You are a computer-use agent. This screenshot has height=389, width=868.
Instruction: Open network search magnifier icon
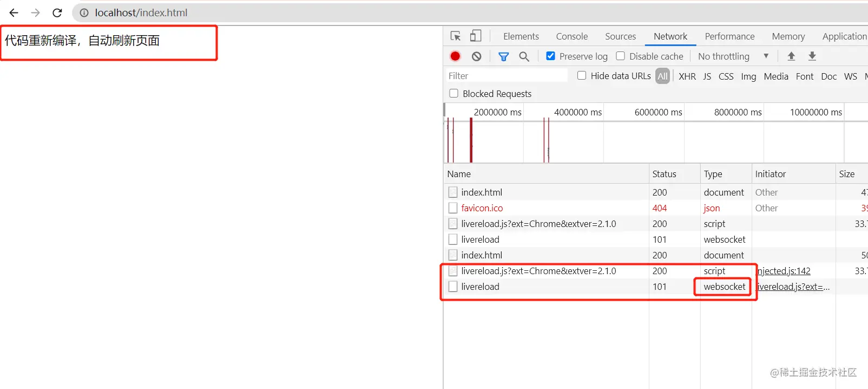point(524,56)
